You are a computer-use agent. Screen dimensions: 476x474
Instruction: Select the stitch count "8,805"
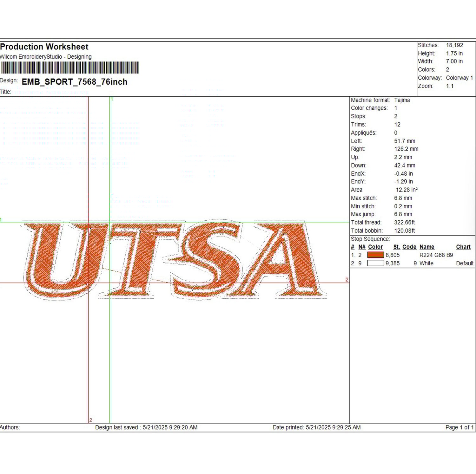coord(393,255)
